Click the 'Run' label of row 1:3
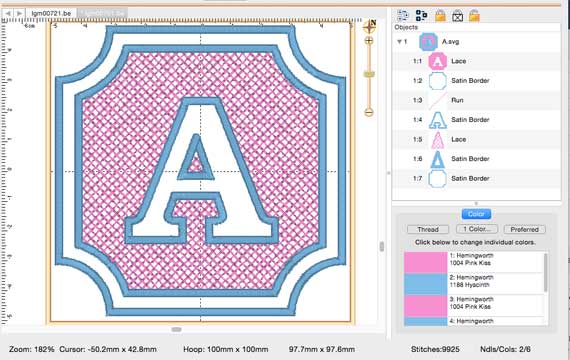The image size is (570, 360). click(457, 100)
